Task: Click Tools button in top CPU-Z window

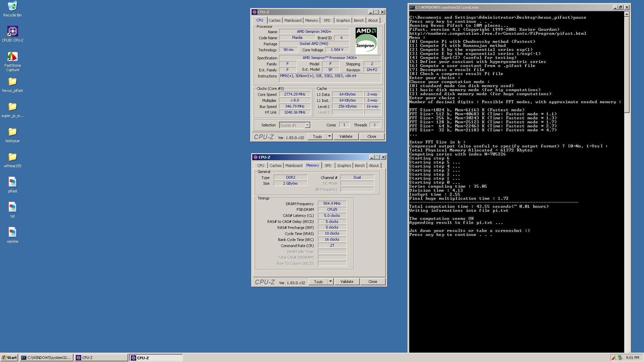Action: [x=317, y=136]
